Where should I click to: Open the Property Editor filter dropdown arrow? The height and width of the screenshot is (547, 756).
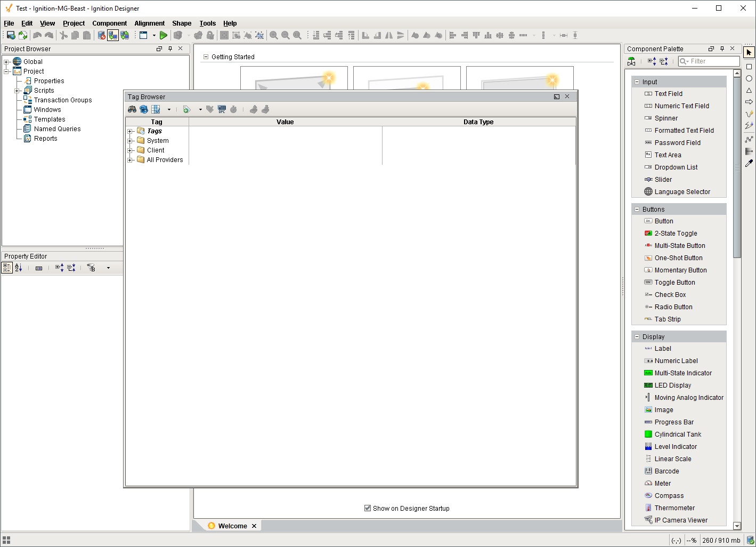pos(108,268)
